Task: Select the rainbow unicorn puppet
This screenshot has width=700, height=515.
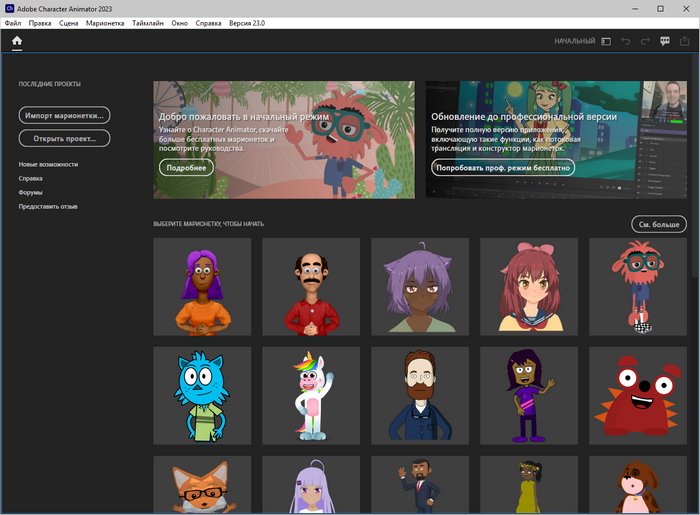Action: (x=311, y=395)
